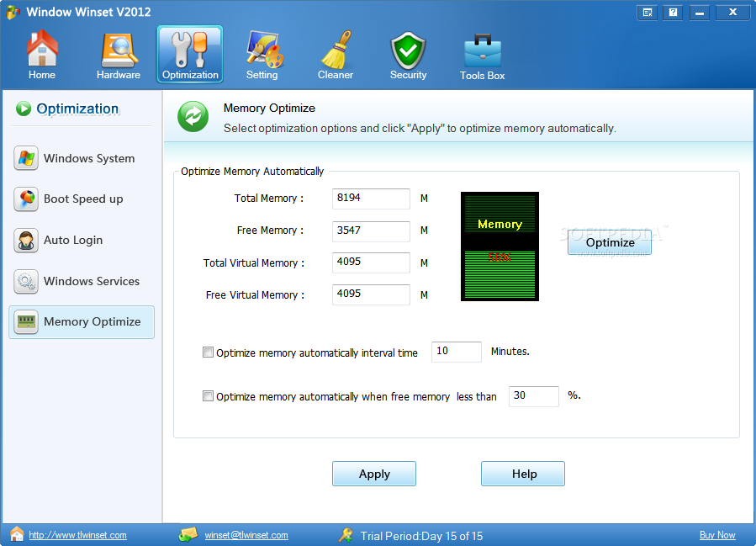Click the Memory Optimize heading text
The height and width of the screenshot is (546, 756).
coord(269,108)
